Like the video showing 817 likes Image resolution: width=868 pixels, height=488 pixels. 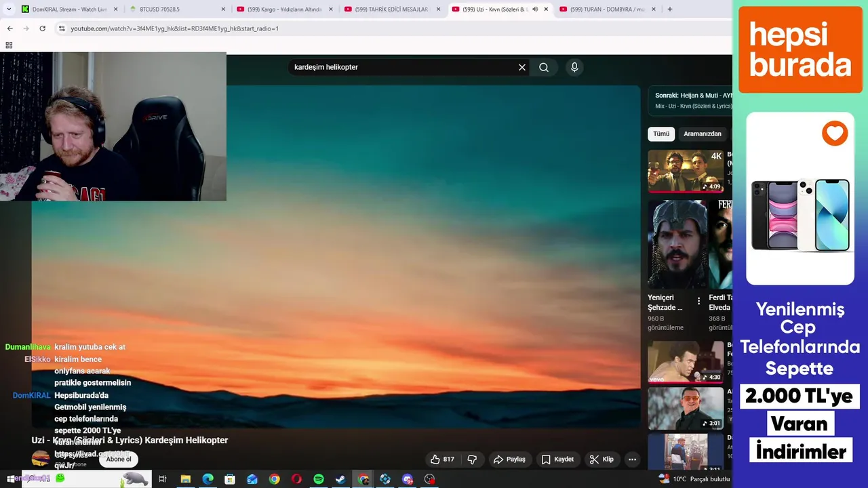coord(441,460)
